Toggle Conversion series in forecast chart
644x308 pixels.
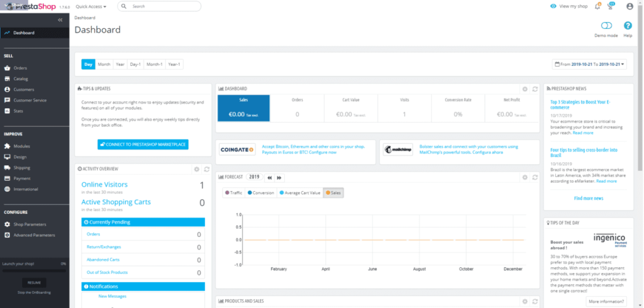pyautogui.click(x=260, y=192)
